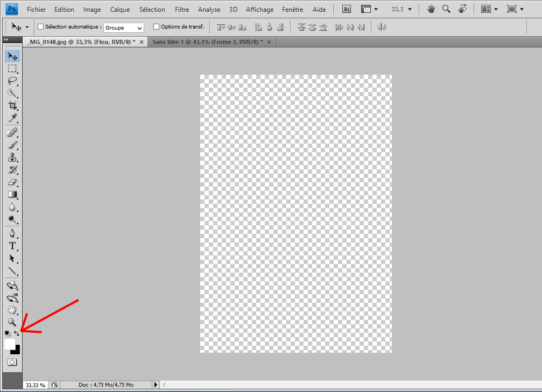Open the Calque menu
The height and width of the screenshot is (392, 542).
point(119,10)
